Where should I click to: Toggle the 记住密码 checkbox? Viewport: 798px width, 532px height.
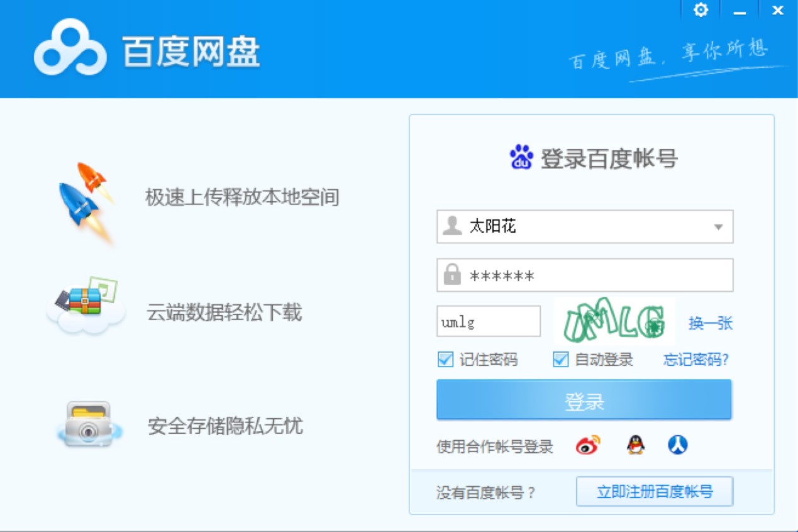pyautogui.click(x=445, y=359)
